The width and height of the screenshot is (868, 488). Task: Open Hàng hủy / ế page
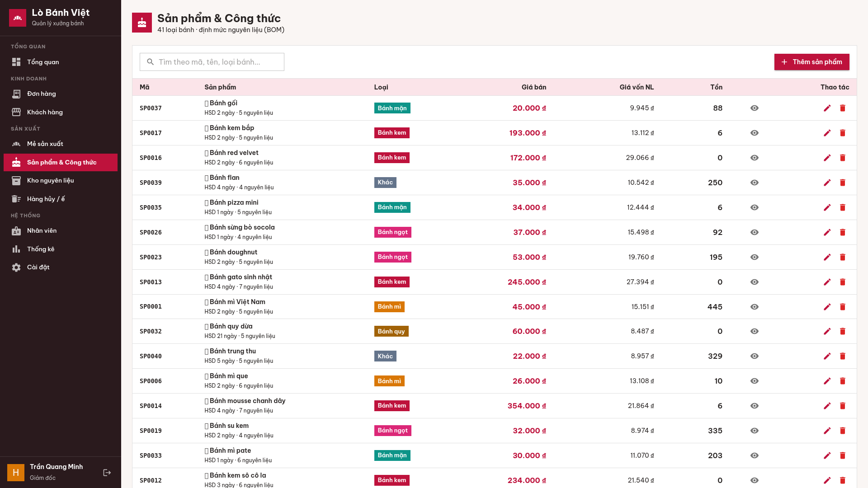pos(61,199)
